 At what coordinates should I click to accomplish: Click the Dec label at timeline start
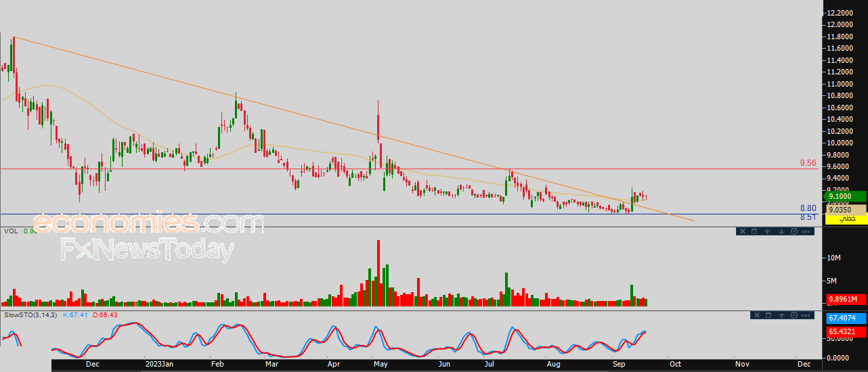point(93,364)
